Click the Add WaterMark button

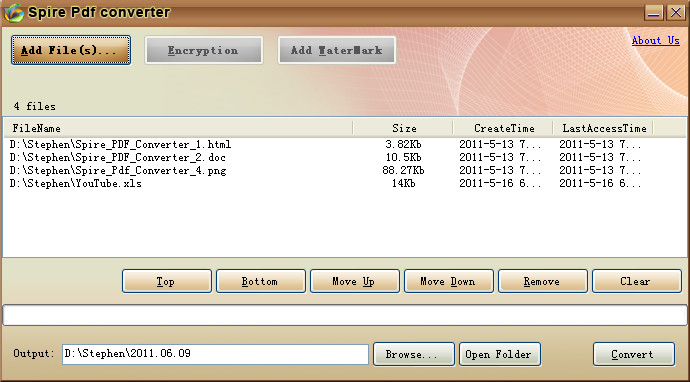[337, 50]
